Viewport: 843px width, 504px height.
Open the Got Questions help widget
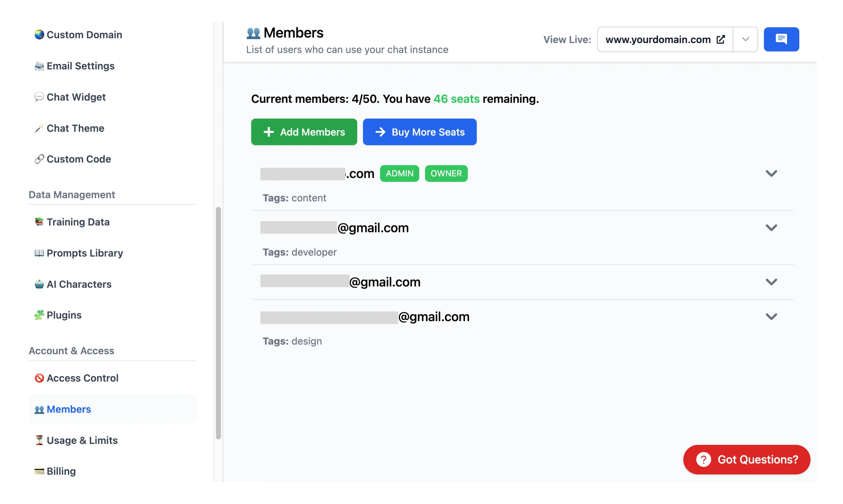click(746, 459)
